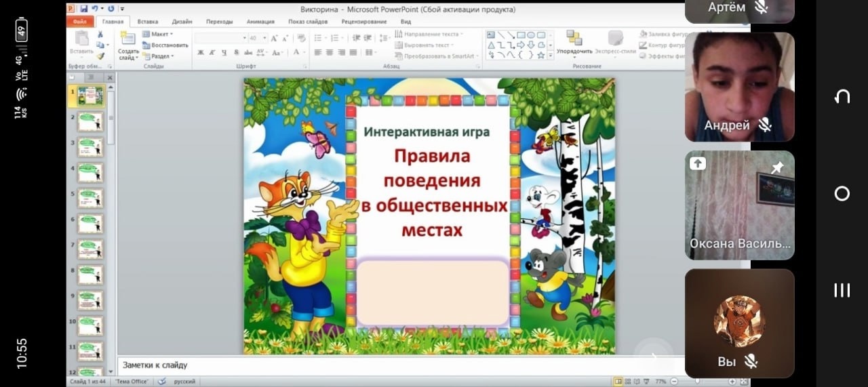
Task: Click the Save icon in quick access toolbar
Action: [83, 9]
